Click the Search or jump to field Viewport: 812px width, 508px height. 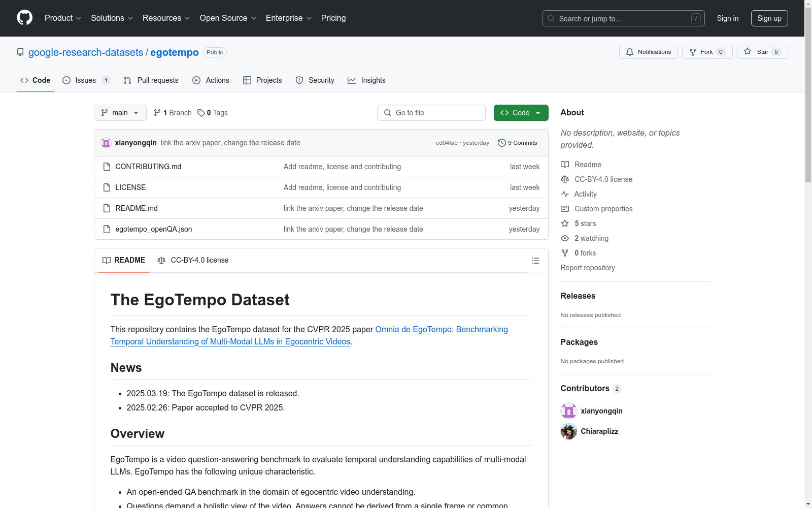(624, 18)
